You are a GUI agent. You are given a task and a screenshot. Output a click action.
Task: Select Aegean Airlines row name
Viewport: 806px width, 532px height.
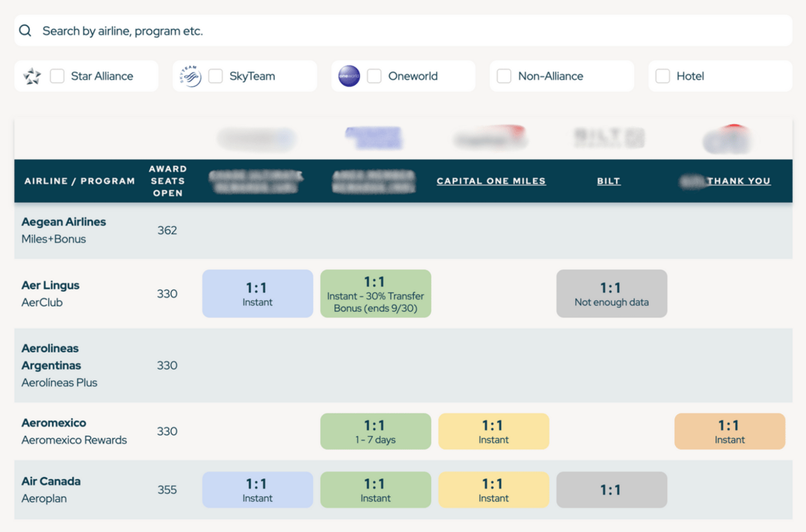coord(64,222)
